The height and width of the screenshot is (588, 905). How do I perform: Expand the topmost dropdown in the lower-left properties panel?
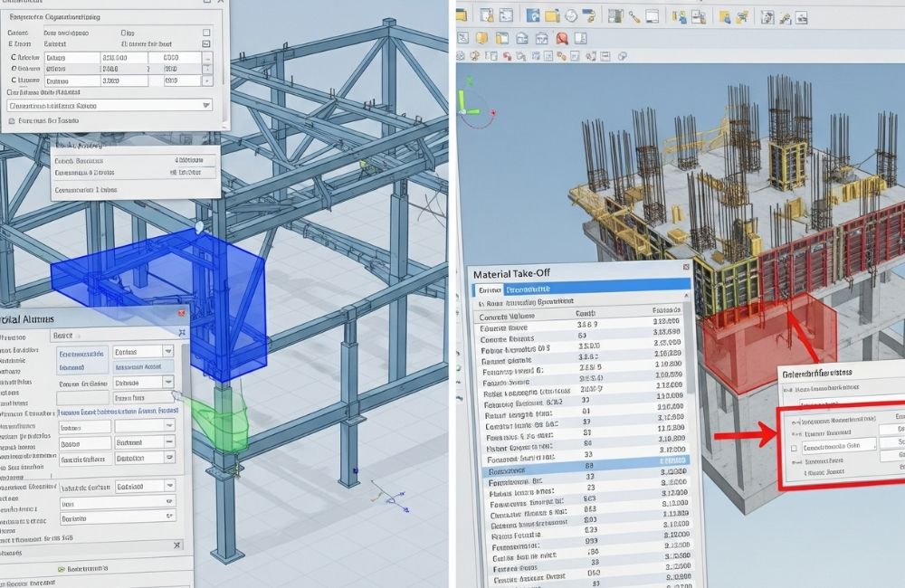(168, 351)
